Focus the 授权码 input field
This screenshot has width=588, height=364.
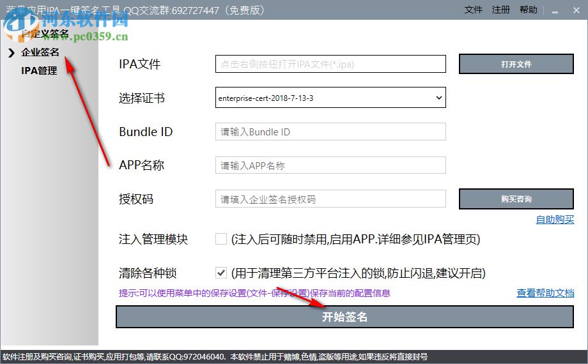click(x=330, y=199)
